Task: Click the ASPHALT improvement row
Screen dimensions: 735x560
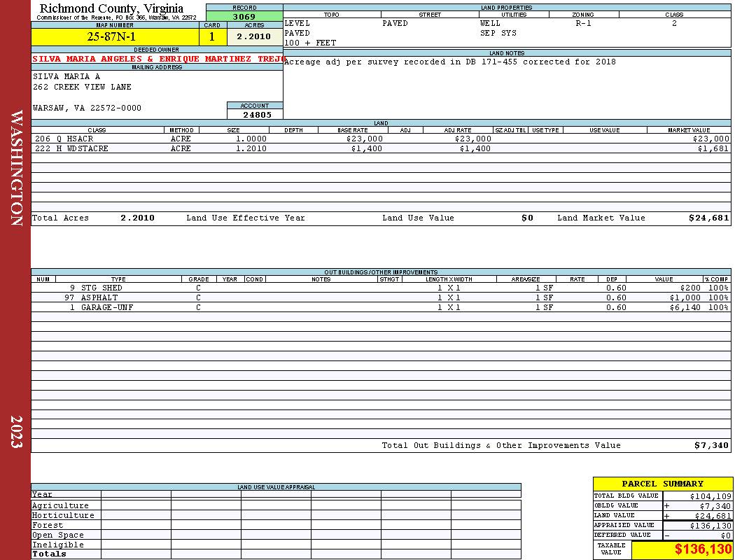Action: click(381, 297)
